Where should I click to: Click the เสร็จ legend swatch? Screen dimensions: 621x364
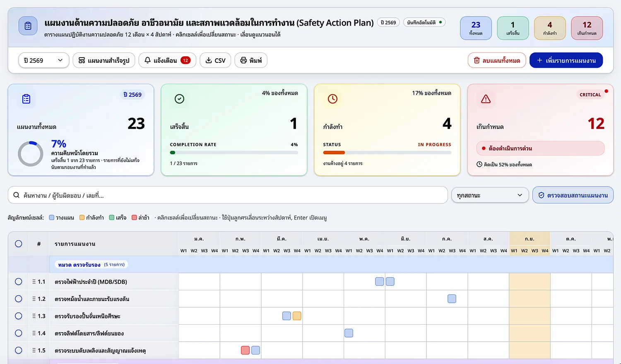click(x=112, y=218)
